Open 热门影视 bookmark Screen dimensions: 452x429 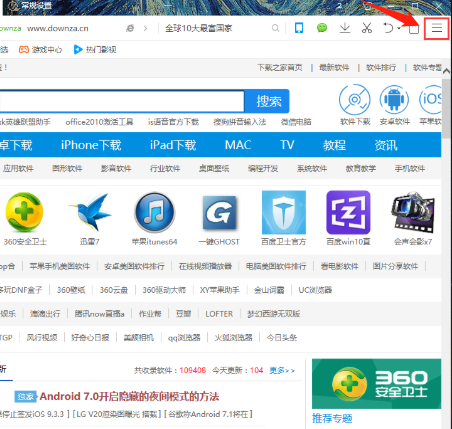point(95,50)
